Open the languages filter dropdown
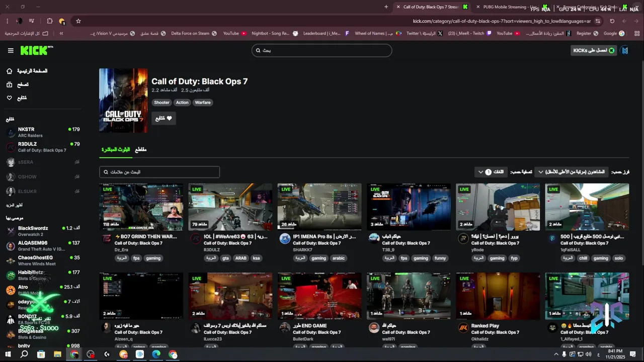 (492, 172)
